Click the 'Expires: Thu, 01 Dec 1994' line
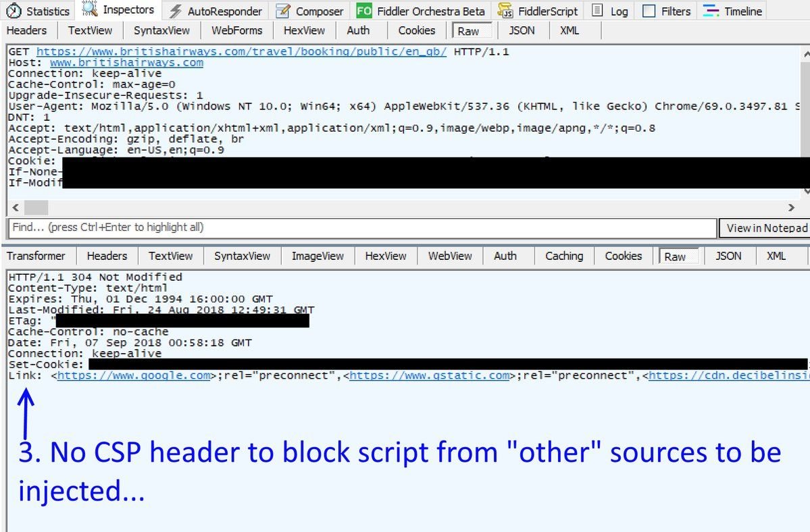Viewport: 810px width, 532px height. coord(141,299)
